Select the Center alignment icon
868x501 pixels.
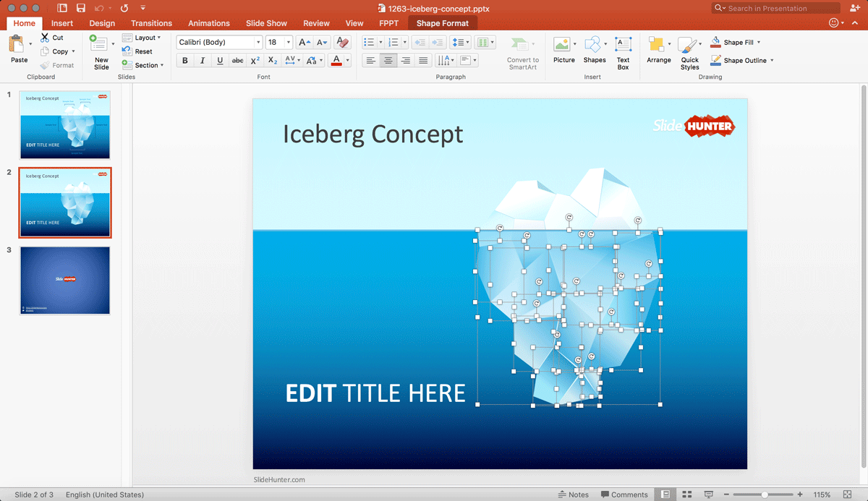click(x=388, y=60)
